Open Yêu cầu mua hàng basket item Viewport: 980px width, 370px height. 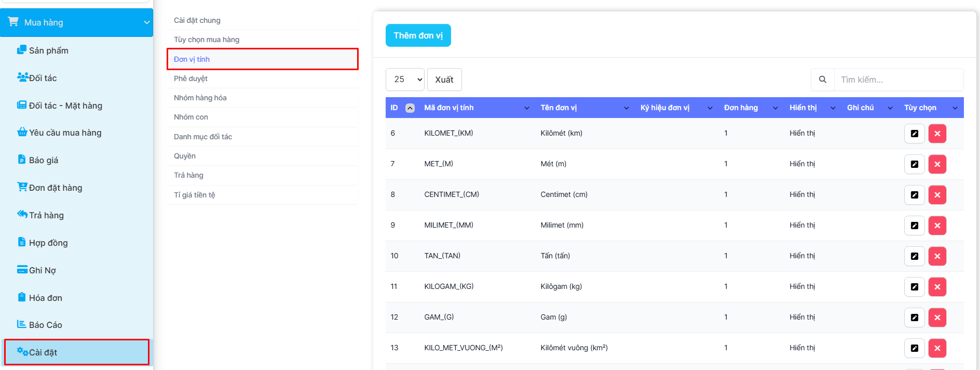(65, 133)
